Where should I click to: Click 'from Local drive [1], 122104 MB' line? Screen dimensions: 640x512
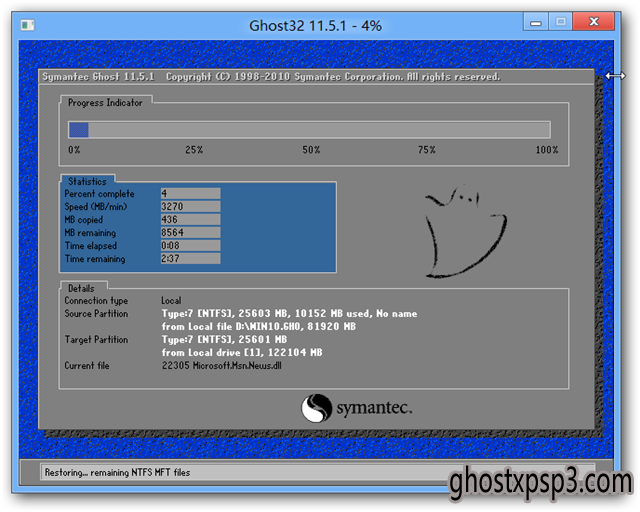pos(242,352)
